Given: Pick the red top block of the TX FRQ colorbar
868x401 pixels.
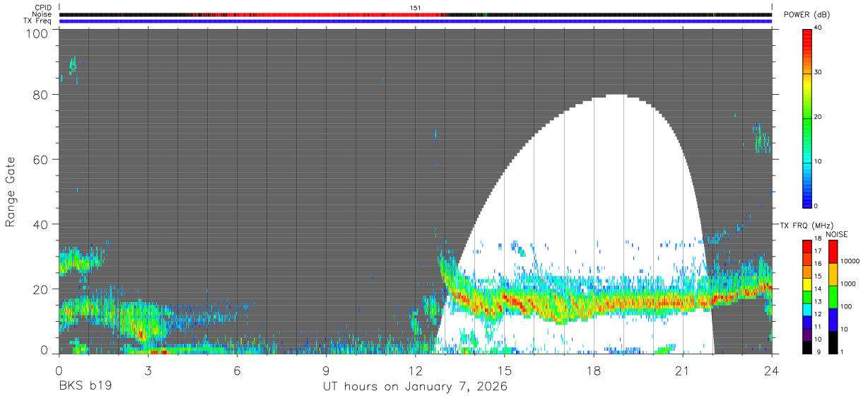Looking at the screenshot, I should [x=808, y=247].
